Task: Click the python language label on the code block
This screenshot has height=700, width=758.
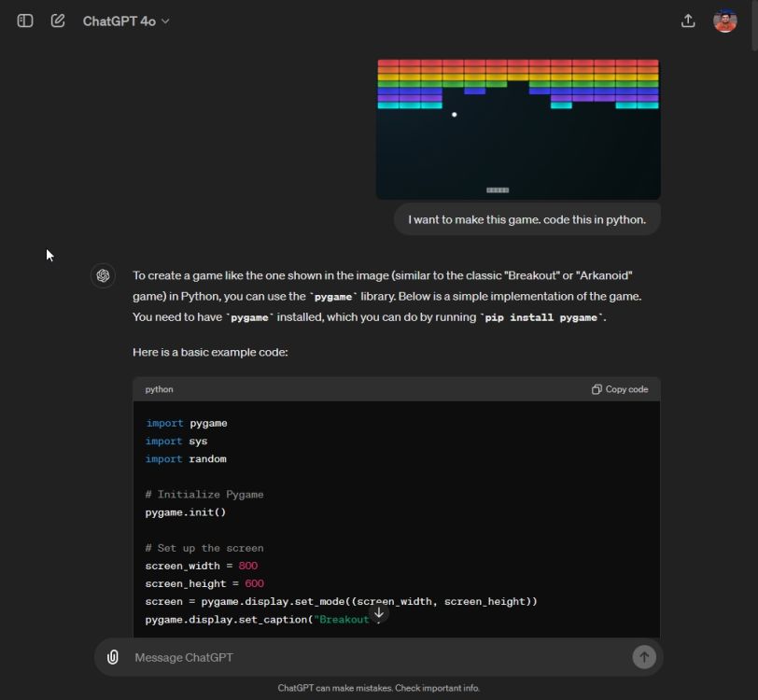Action: pos(159,389)
